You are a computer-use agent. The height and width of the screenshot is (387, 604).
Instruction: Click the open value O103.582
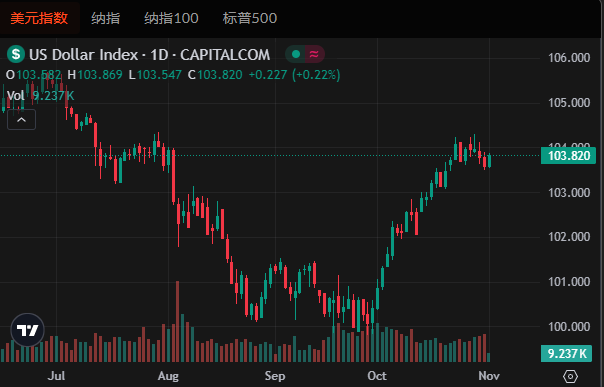point(34,74)
